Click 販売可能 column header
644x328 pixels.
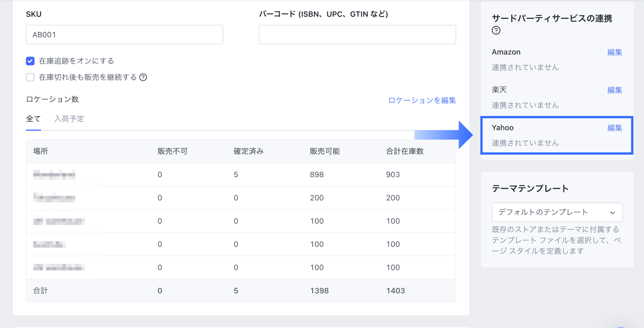325,151
